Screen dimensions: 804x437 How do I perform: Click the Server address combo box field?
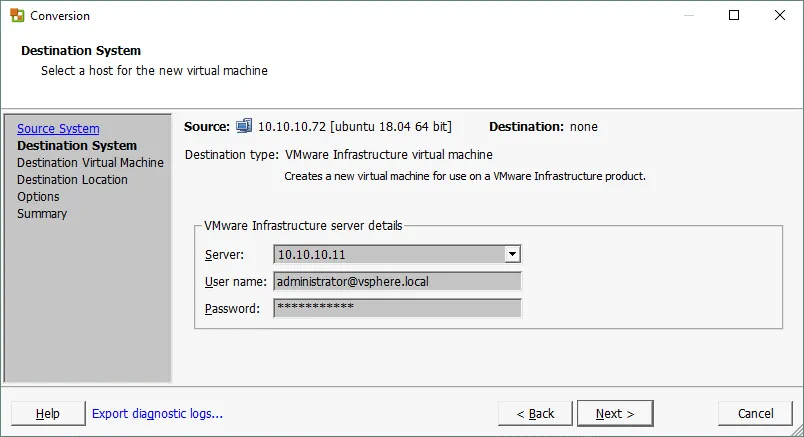pyautogui.click(x=388, y=254)
